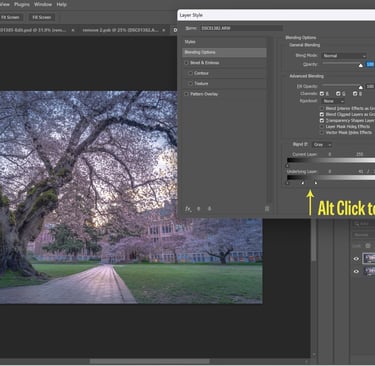Screen dimensions: 375x366
Task: Click the Current Layer black slider handle
Action: coord(287,165)
